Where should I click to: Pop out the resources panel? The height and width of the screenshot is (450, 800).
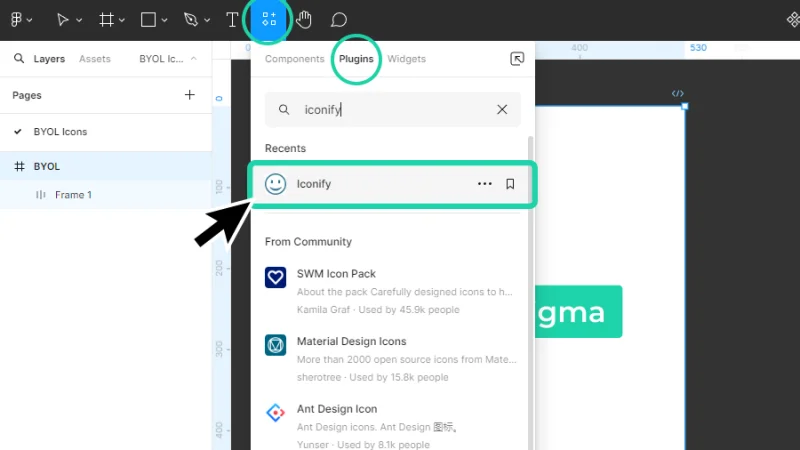coord(517,59)
